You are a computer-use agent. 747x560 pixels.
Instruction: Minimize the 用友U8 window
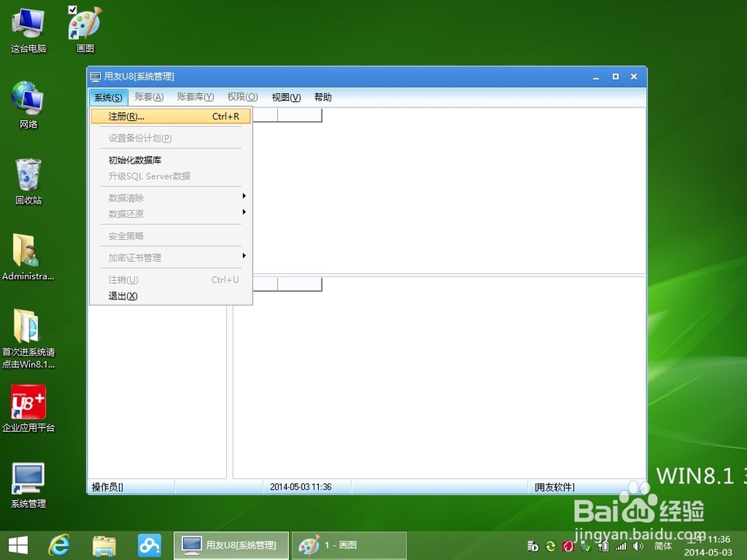click(595, 77)
